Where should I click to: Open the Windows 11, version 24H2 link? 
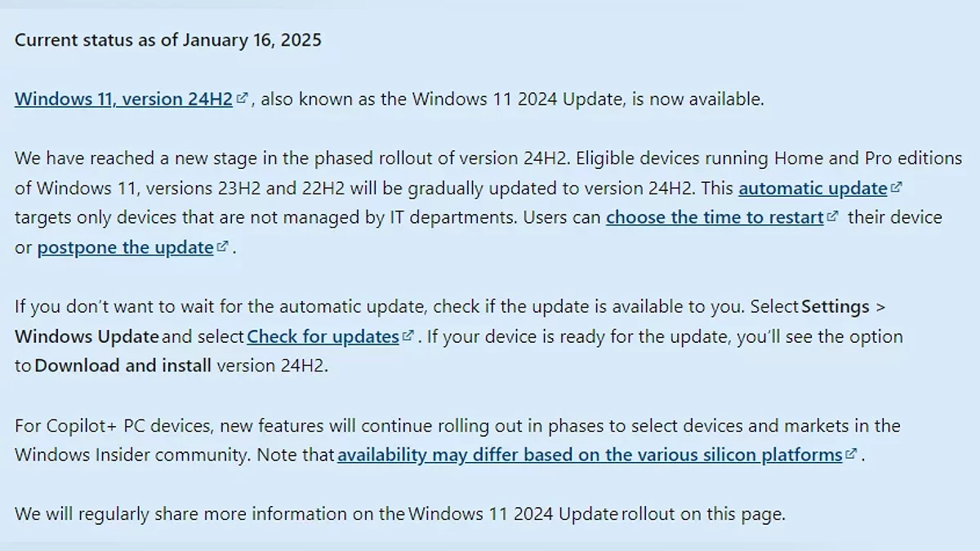point(124,100)
